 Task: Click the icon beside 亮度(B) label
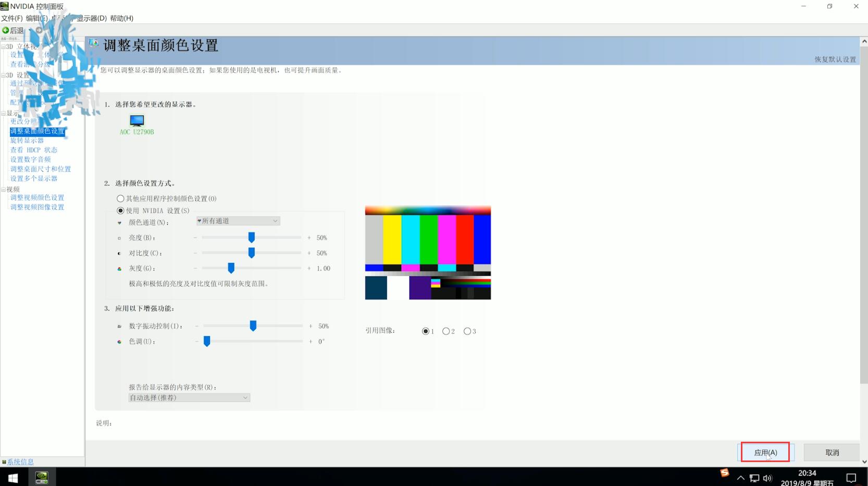tap(119, 238)
